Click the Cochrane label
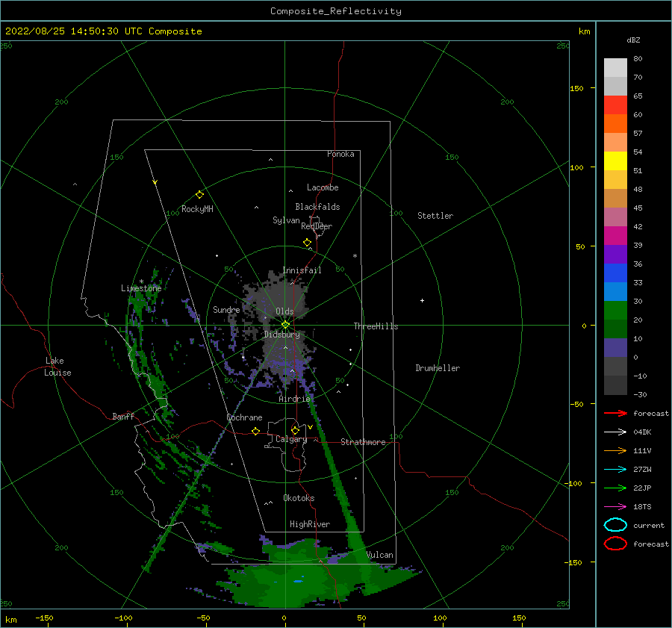This screenshot has height=628, width=672. (x=244, y=417)
